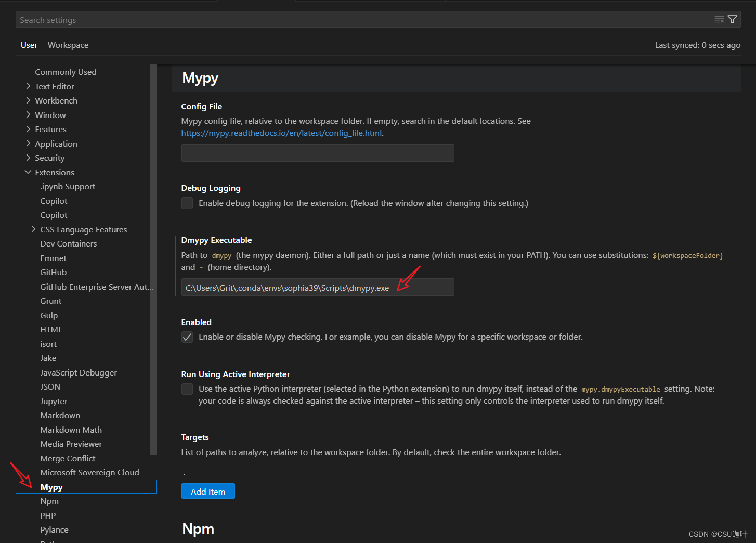Click the filter settings funnel icon
Screen dimensions: 756x543
pos(732,19)
